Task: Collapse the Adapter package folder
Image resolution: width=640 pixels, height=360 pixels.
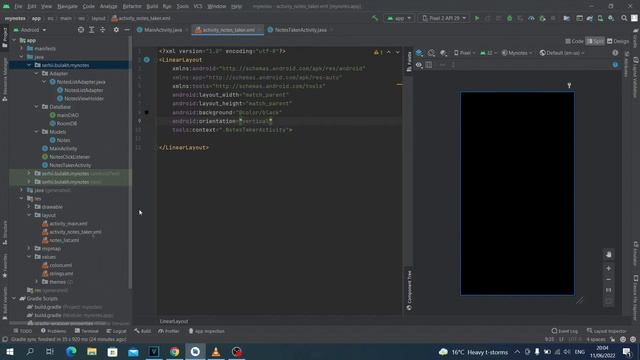Action: (37, 73)
